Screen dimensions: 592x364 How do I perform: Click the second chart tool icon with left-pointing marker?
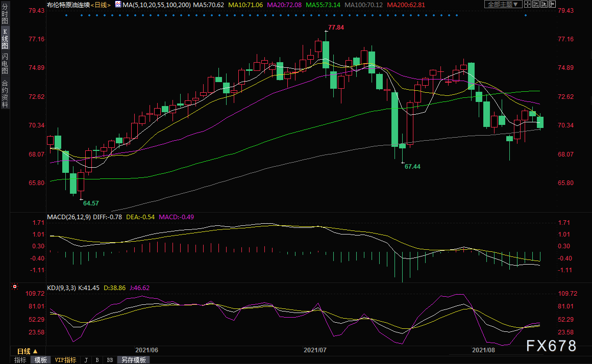click(x=536, y=4)
